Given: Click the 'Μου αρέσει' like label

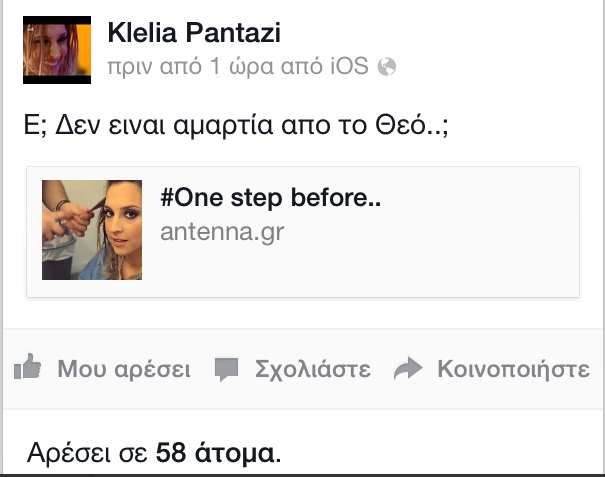Looking at the screenshot, I should (124, 369).
